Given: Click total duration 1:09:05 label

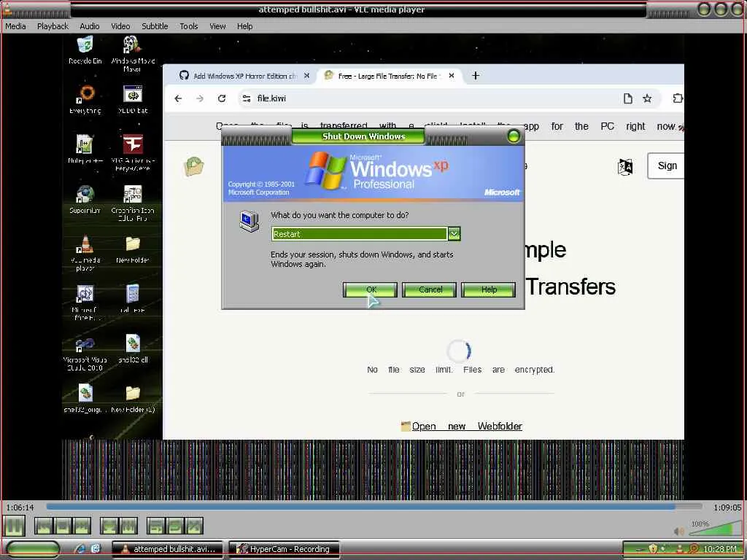Looking at the screenshot, I should [x=727, y=507].
